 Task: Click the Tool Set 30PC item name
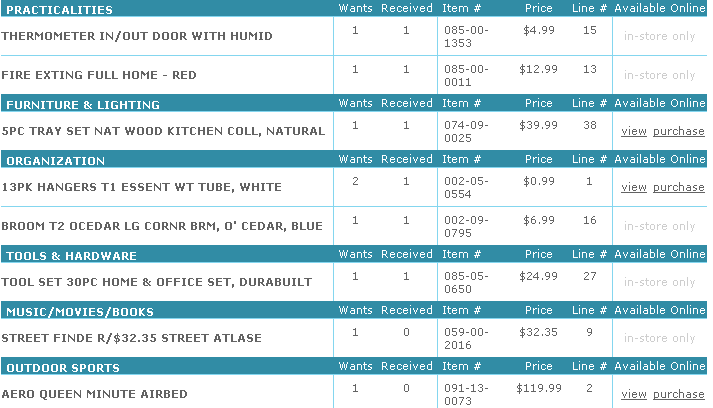157,282
